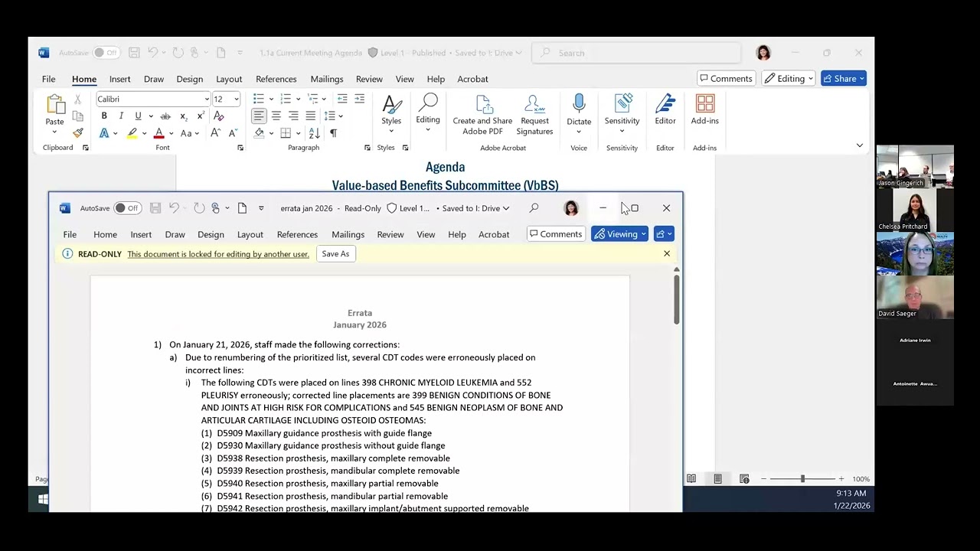This screenshot has width=980, height=551.
Task: Click the Paste clipboard icon in Agenda window
Action: (x=54, y=106)
